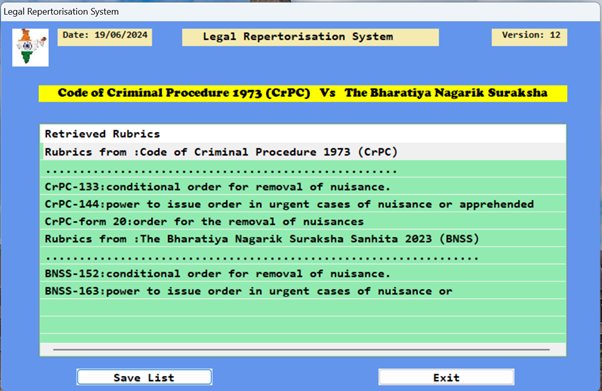Select the CrPC-133 conditional order rubric
Viewport: 602px width, 391px height.
(303, 187)
